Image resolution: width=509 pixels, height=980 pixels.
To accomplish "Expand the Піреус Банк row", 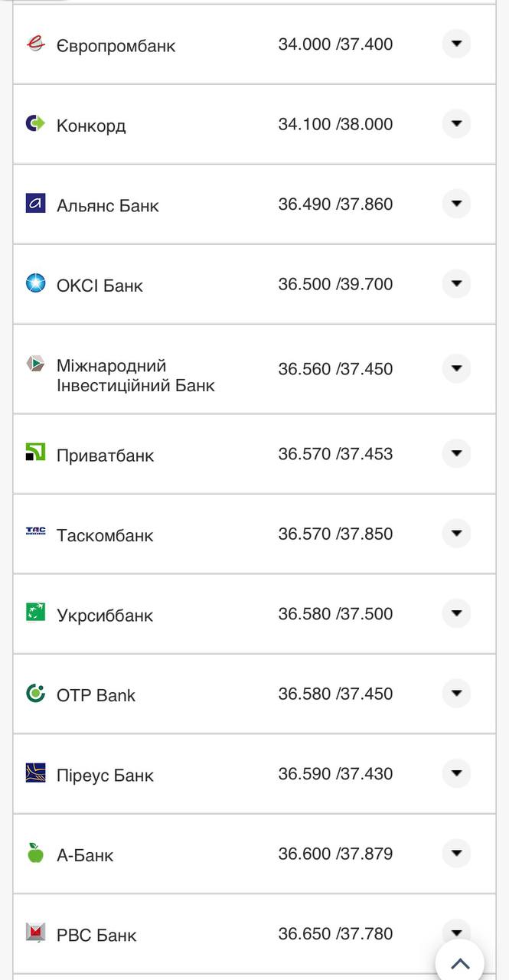I will click(456, 773).
